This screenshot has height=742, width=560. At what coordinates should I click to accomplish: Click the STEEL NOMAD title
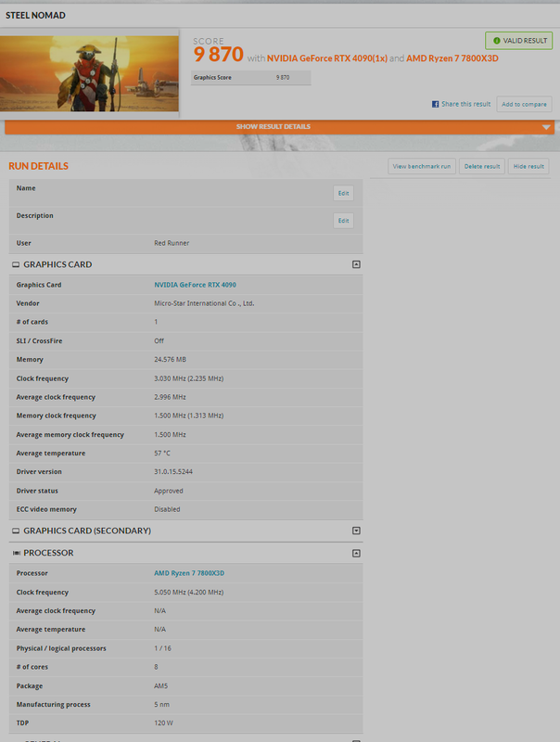pyautogui.click(x=35, y=15)
